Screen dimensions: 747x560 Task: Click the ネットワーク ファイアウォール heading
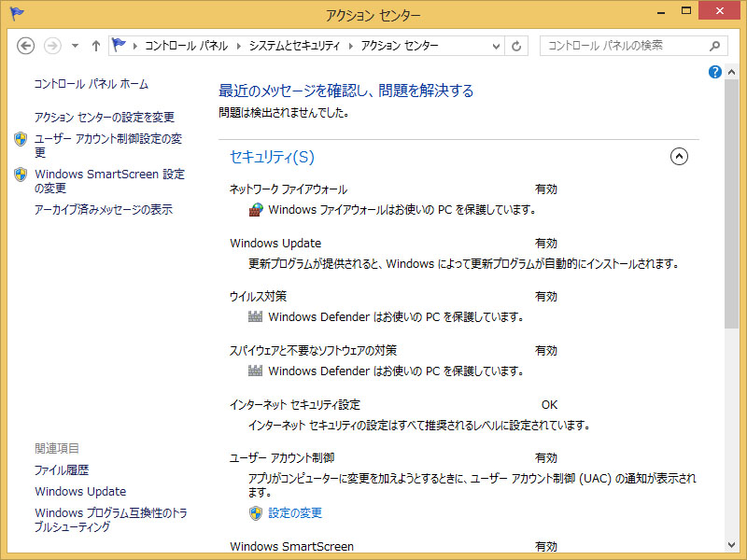[x=289, y=189]
